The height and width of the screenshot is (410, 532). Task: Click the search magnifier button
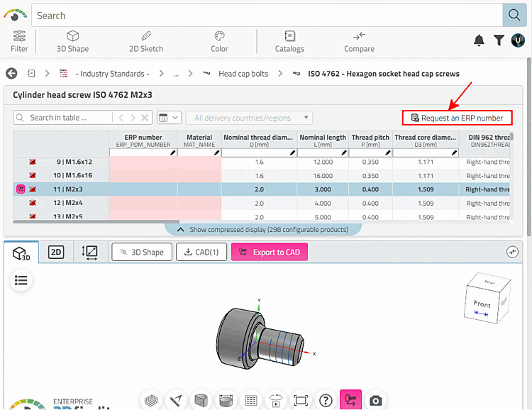[x=514, y=15]
